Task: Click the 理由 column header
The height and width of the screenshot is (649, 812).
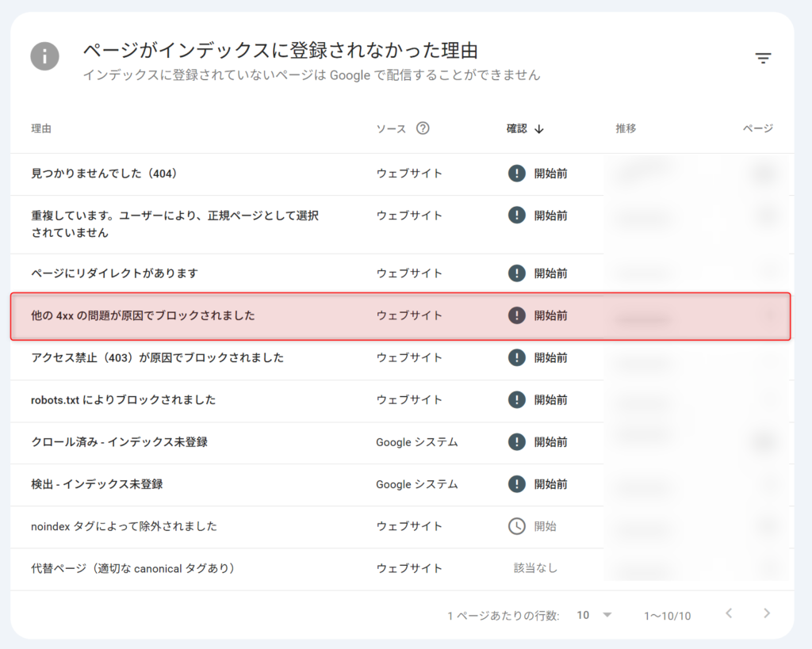Action: tap(41, 128)
